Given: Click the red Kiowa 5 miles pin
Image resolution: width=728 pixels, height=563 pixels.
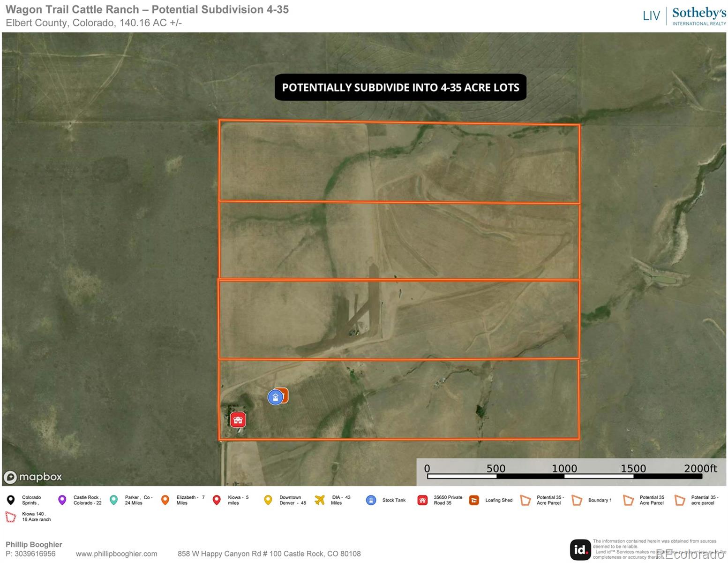Looking at the screenshot, I should 217,500.
